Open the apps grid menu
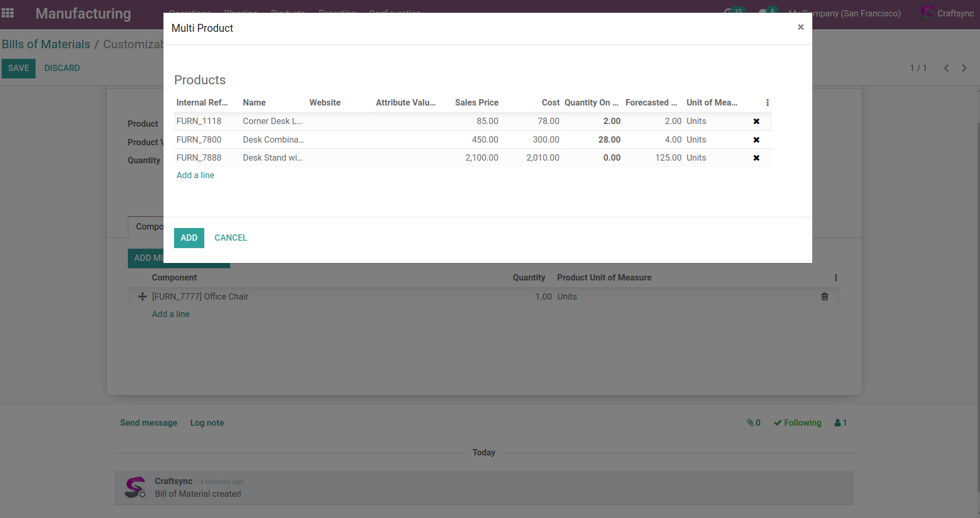 [x=8, y=13]
